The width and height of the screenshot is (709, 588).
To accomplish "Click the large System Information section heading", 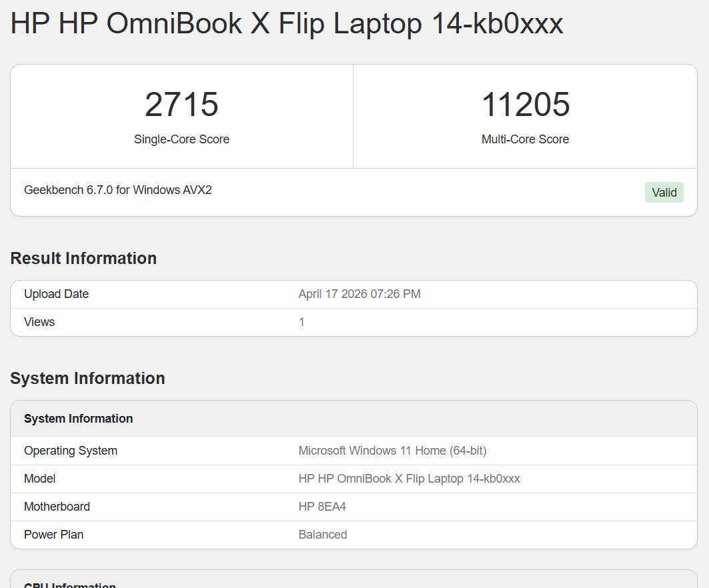I will [88, 378].
